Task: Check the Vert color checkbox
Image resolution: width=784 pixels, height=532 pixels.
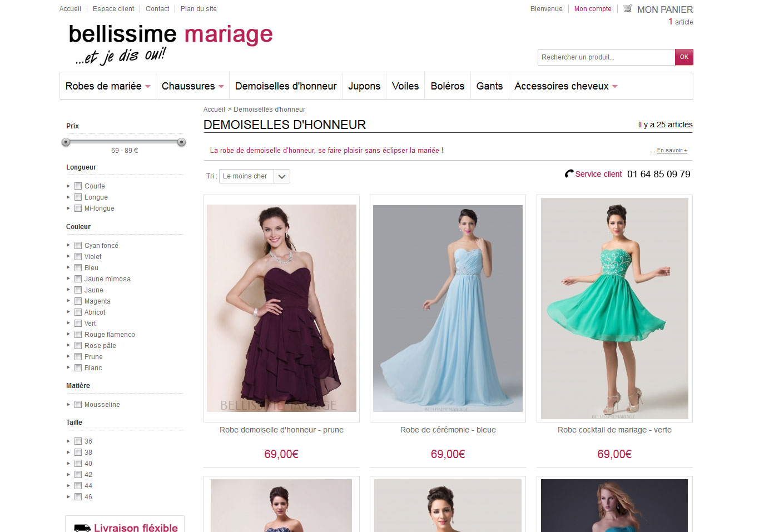Action: click(x=78, y=324)
